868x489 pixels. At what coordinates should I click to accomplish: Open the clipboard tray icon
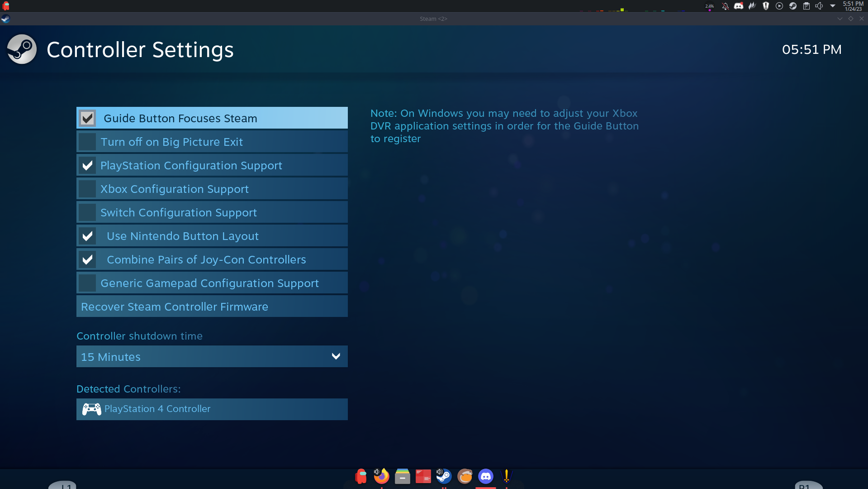tap(806, 6)
